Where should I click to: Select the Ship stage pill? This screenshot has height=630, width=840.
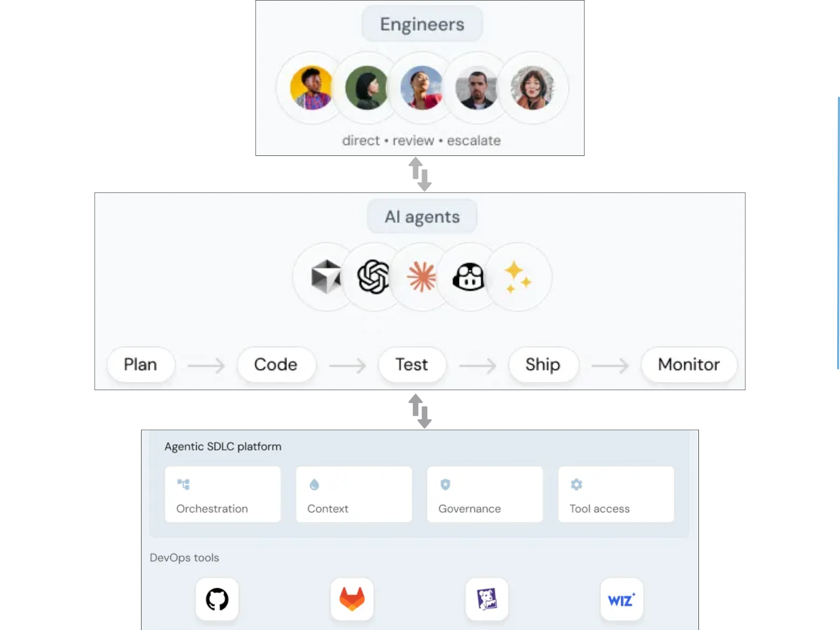tap(543, 365)
